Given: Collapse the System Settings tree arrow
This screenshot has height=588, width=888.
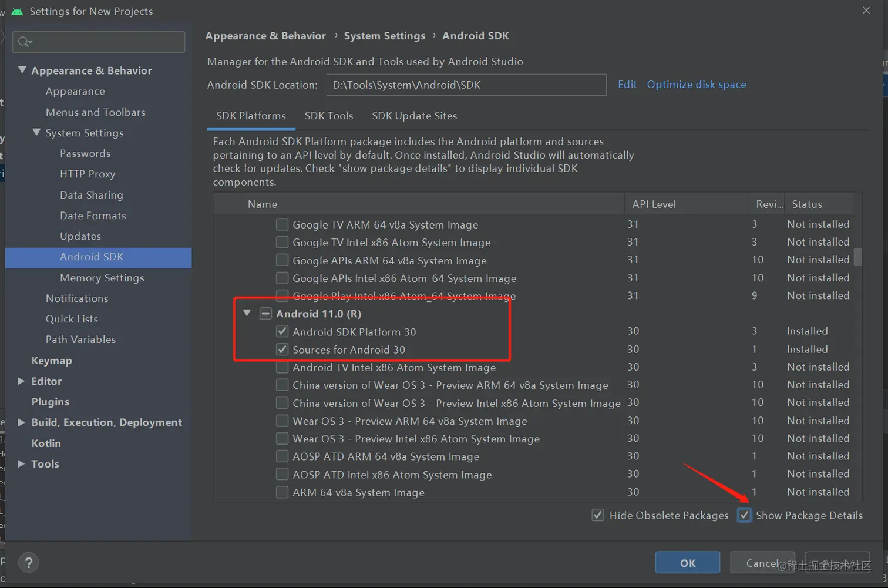Looking at the screenshot, I should [36, 132].
